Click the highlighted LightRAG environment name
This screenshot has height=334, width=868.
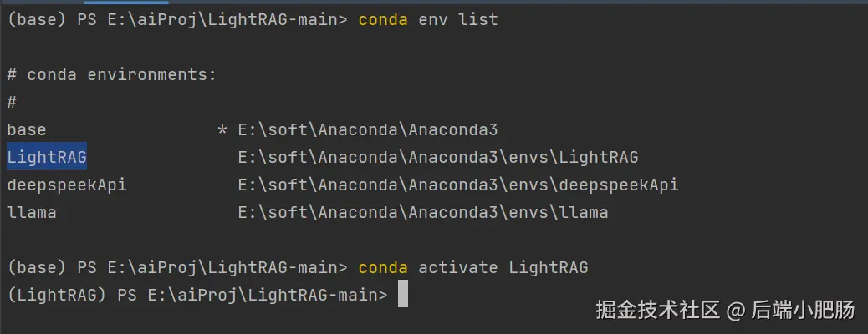click(x=47, y=157)
